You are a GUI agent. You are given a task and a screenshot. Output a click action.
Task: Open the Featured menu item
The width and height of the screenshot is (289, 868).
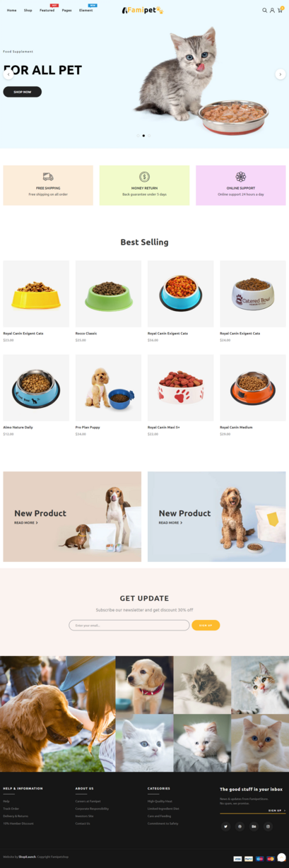[x=47, y=11]
